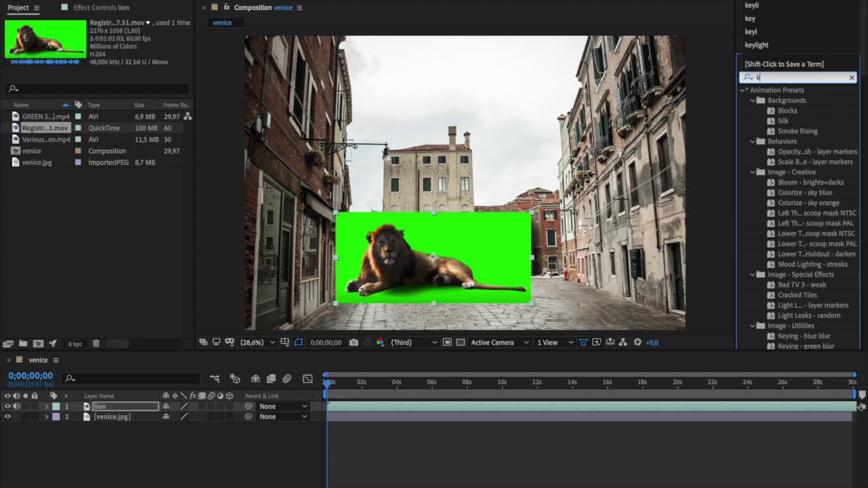Viewport: 868px width, 488px height.
Task: Expand the venice.jpg layer properties
Action: pyautogui.click(x=47, y=417)
